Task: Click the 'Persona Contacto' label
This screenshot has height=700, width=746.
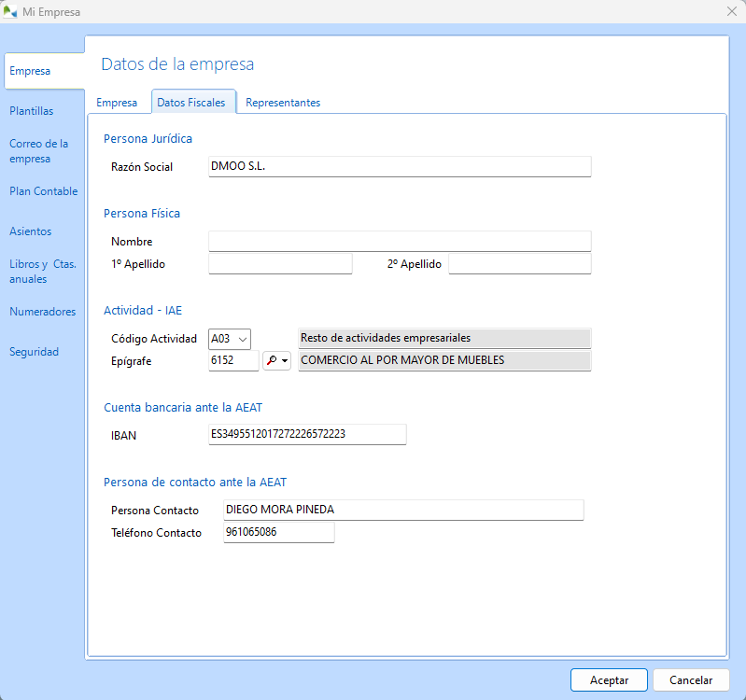Action: (155, 511)
